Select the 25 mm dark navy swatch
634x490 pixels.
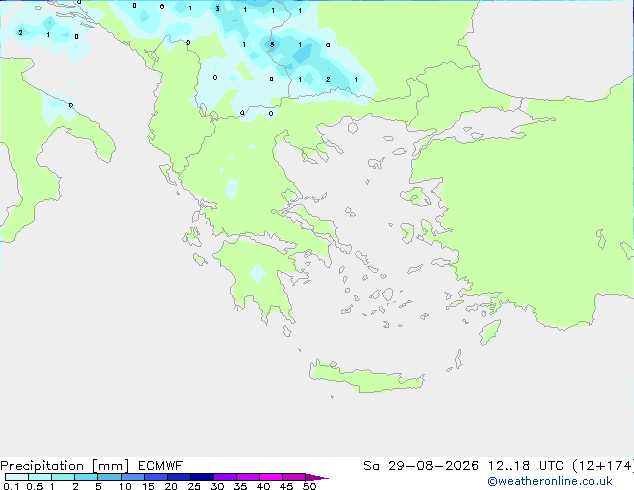point(201,477)
